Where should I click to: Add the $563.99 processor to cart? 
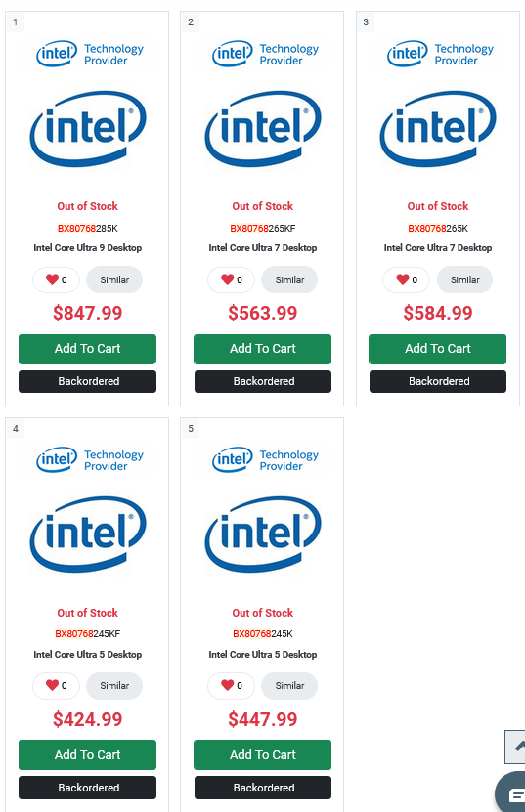263,349
